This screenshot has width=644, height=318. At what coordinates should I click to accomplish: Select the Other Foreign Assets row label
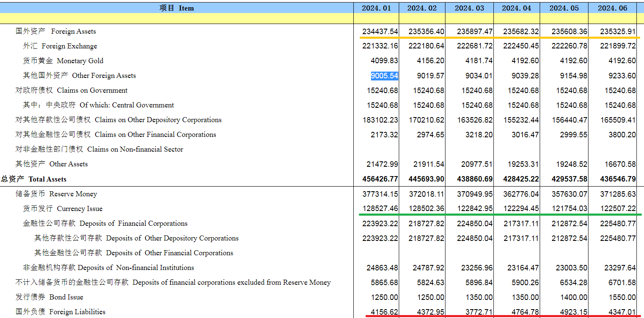(79, 75)
